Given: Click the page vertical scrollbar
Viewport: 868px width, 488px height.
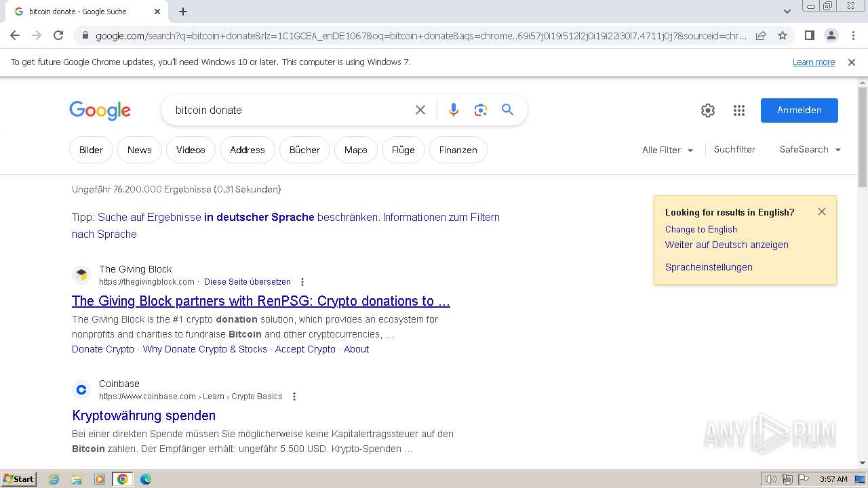Looking at the screenshot, I should click(x=862, y=138).
